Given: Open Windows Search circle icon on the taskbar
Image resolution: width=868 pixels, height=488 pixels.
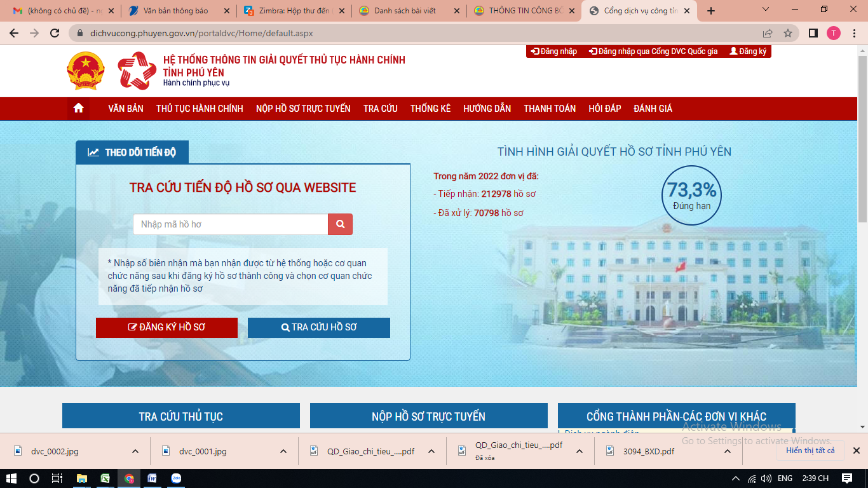Looking at the screenshot, I should (34, 478).
